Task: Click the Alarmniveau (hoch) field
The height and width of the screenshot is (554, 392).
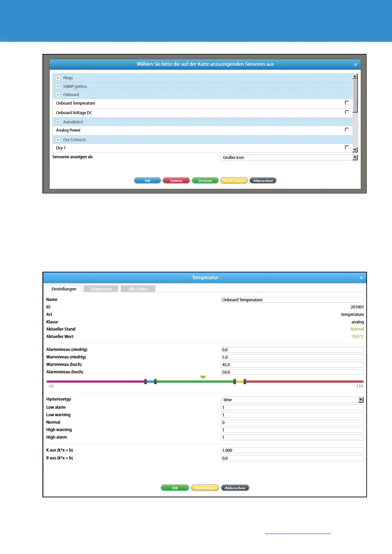Action: coord(292,372)
